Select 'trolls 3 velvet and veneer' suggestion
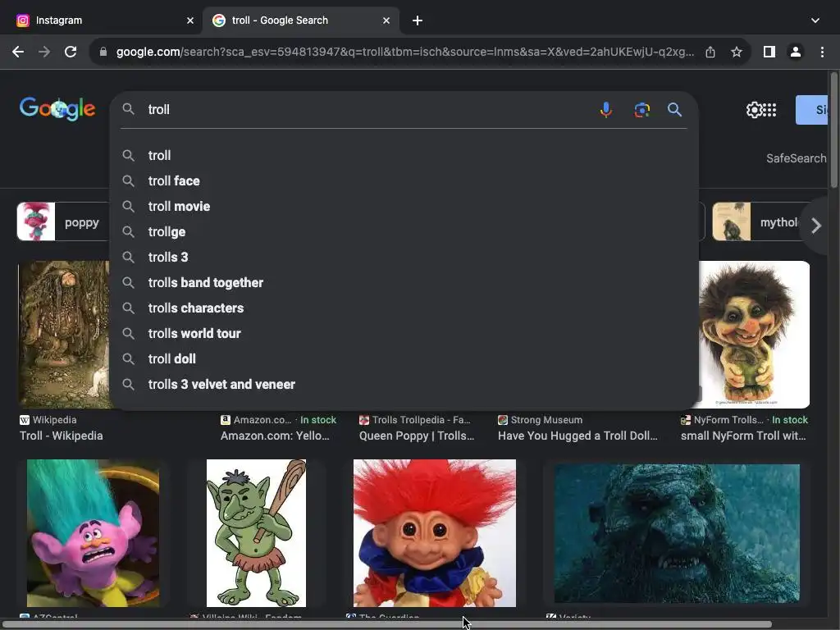 point(404,385)
